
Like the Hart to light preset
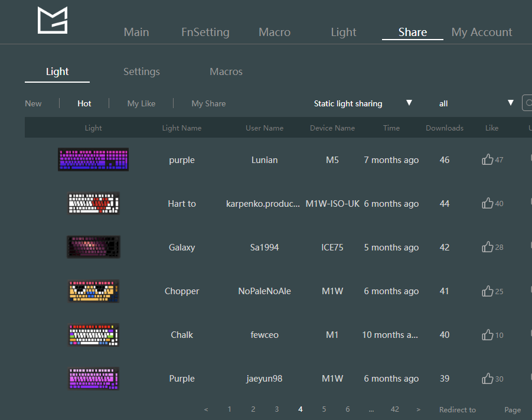pyautogui.click(x=488, y=203)
